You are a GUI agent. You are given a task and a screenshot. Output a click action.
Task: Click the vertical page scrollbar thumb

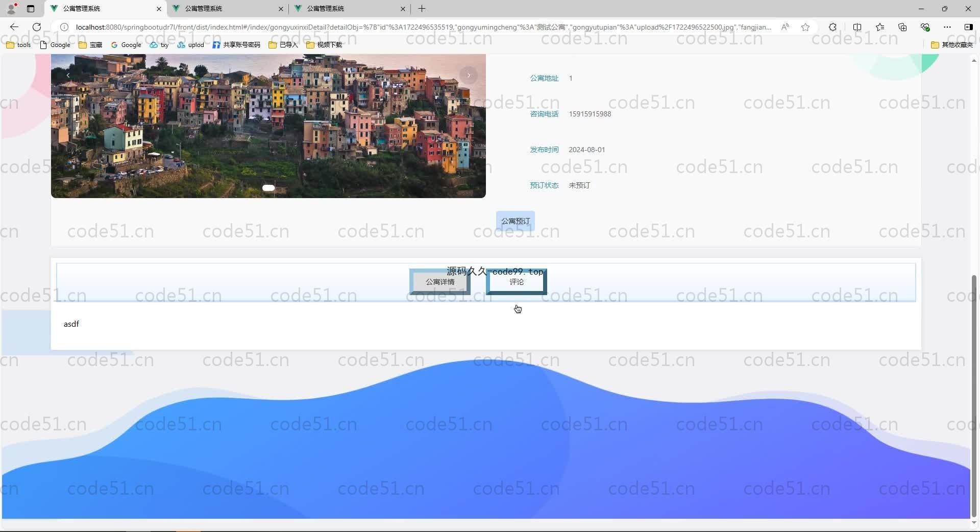(974, 396)
